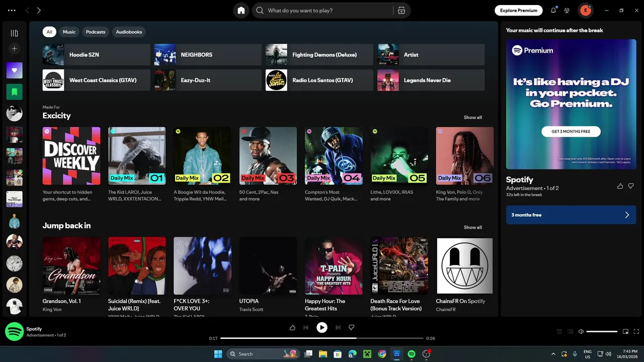
Task: Go to the Spotify Home icon
Action: (241, 11)
